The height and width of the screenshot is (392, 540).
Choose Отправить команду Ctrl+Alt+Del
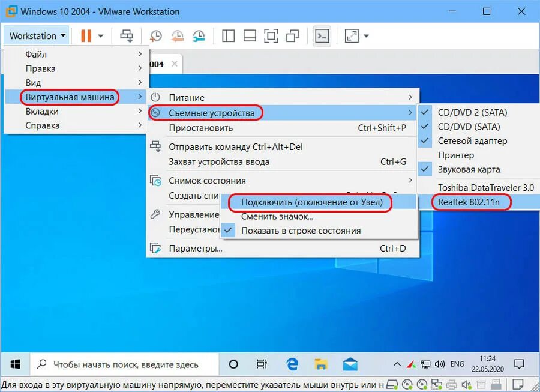coord(283,146)
